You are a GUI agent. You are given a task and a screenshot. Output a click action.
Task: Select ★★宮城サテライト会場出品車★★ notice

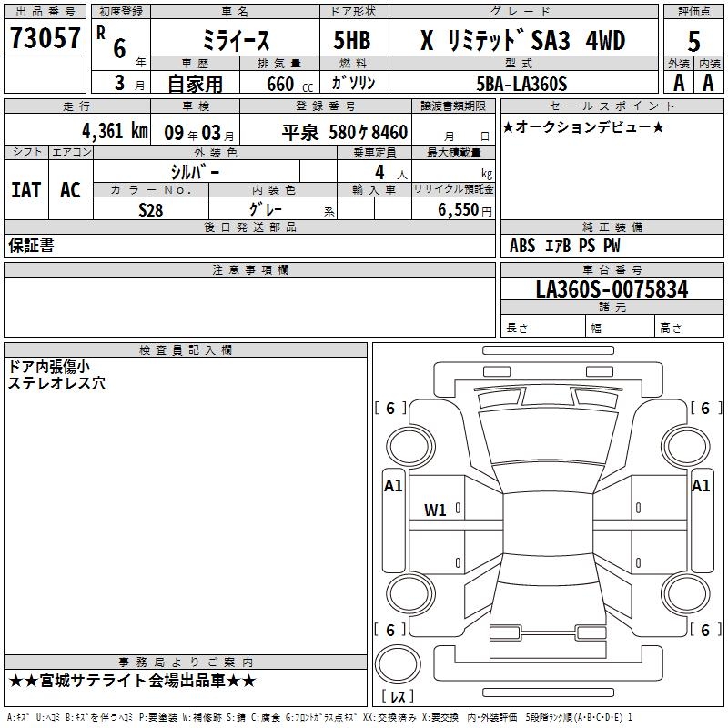(x=132, y=681)
